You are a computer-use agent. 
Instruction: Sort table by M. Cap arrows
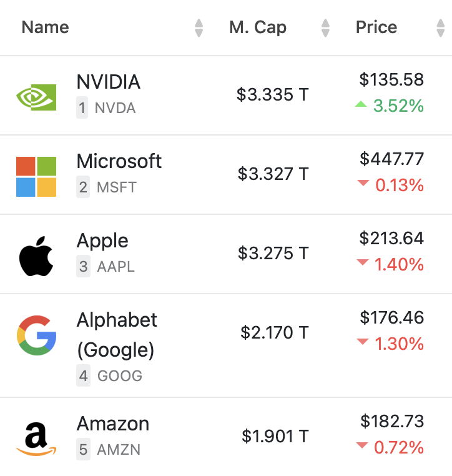(325, 28)
